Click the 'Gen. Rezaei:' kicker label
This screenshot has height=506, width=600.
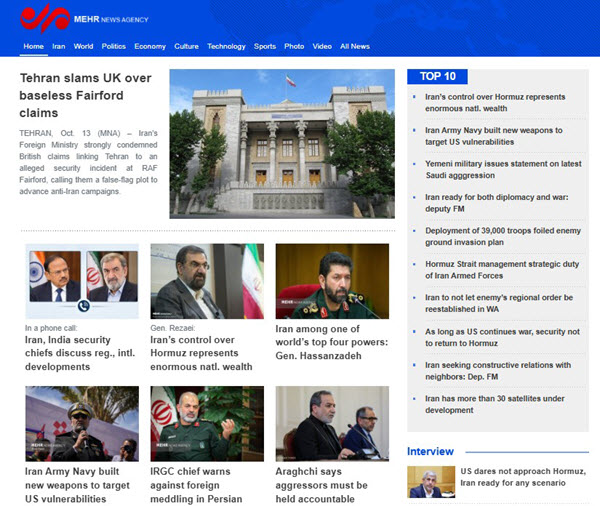(173, 328)
